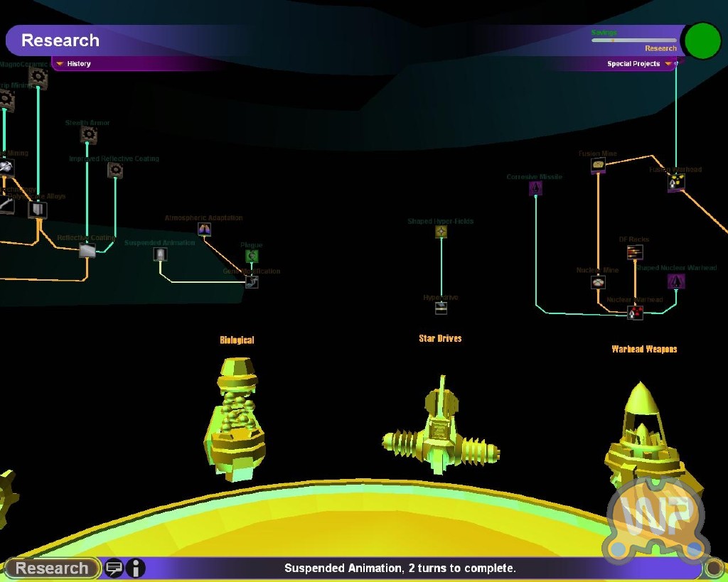Select the Suspended Animation technology node

click(160, 254)
